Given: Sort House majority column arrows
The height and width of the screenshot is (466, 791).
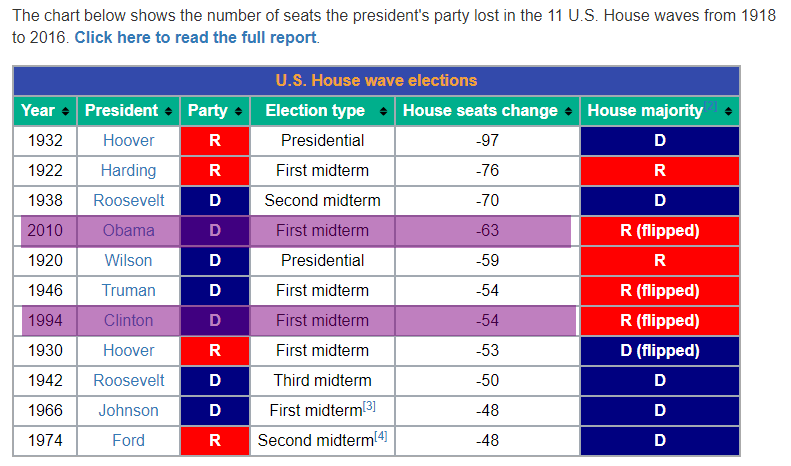Looking at the screenshot, I should [x=728, y=111].
